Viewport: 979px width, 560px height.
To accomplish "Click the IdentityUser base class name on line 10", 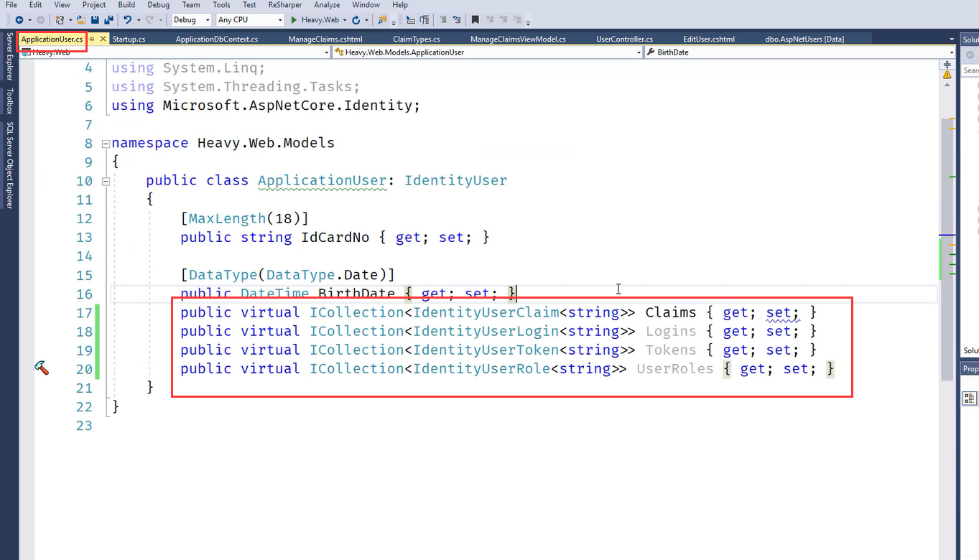I will coord(455,180).
